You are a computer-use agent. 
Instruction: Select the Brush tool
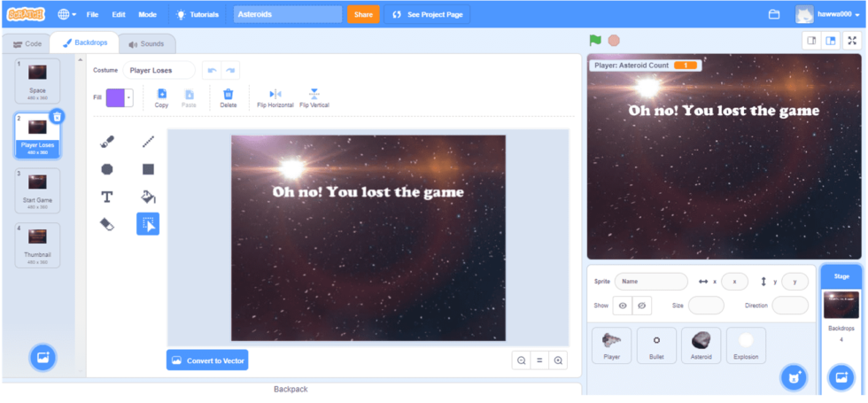click(107, 142)
